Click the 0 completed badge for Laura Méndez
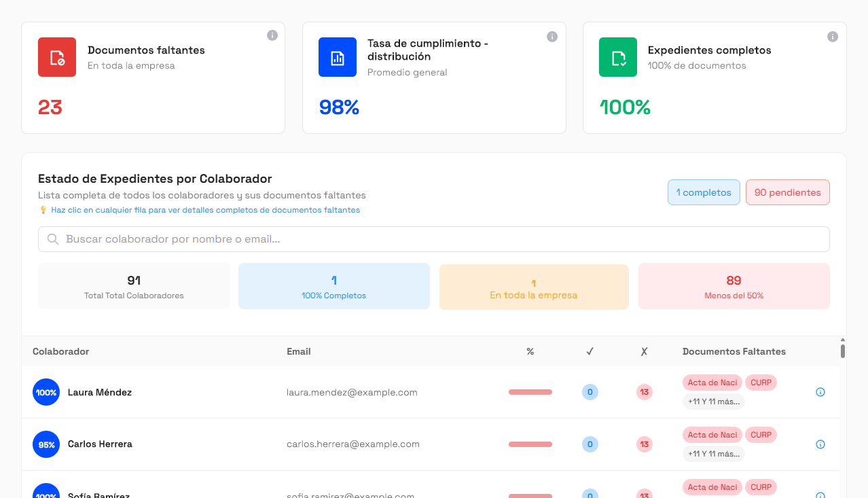The image size is (868, 498). pos(590,392)
